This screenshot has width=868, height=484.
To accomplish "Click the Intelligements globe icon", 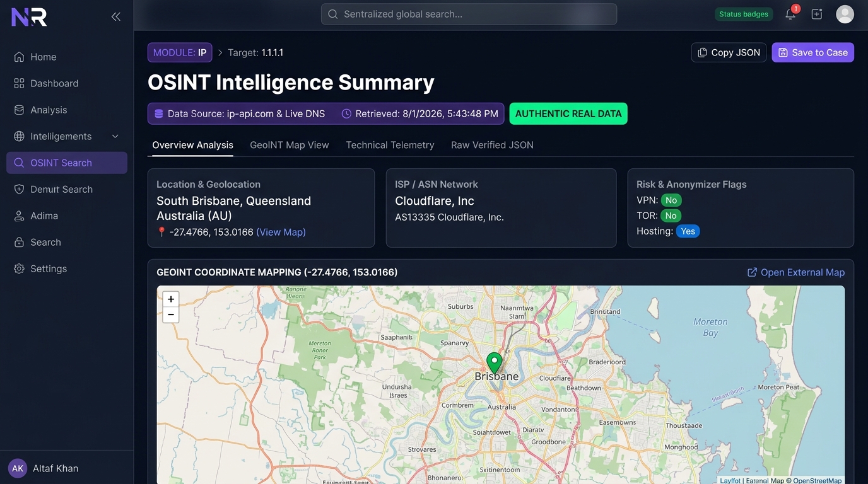I will tap(19, 136).
